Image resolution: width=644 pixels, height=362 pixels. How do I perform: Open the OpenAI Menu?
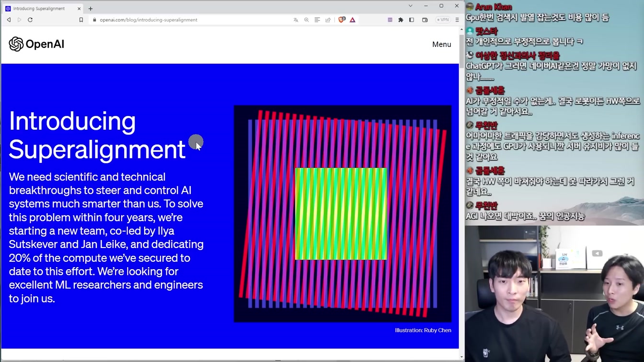(441, 44)
